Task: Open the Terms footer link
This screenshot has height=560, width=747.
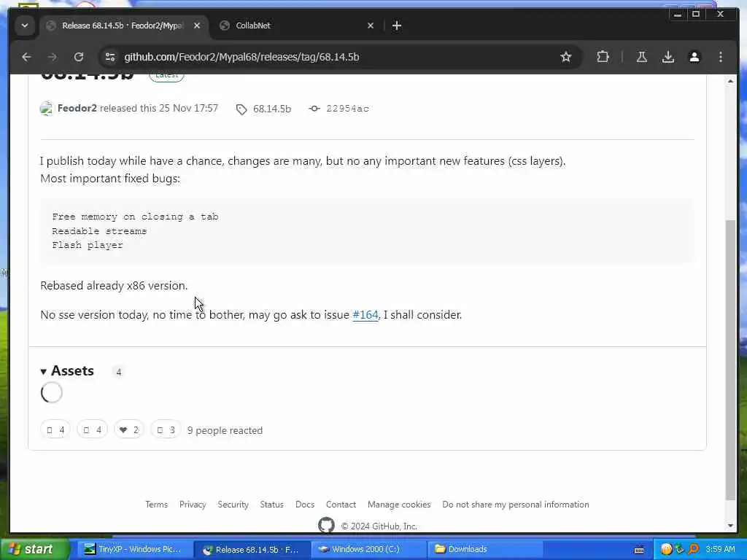Action: point(156,505)
